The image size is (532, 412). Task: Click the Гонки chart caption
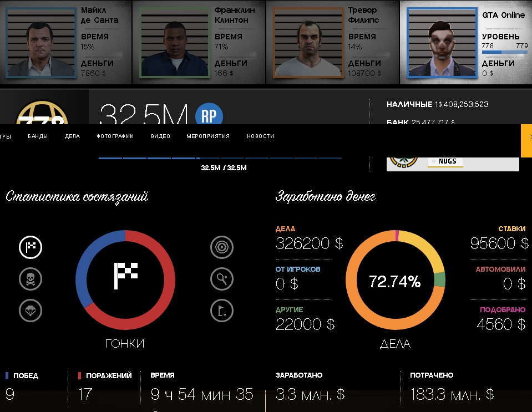pyautogui.click(x=125, y=344)
